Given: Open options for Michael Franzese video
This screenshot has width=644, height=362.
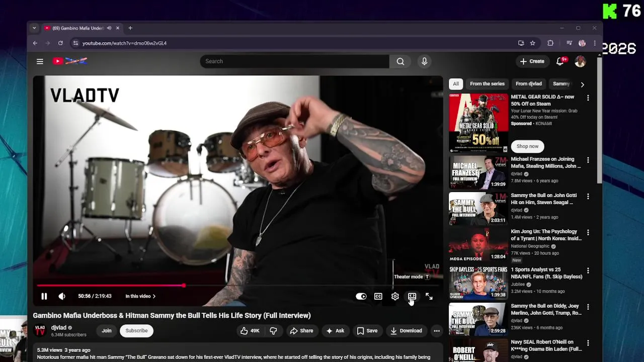Looking at the screenshot, I should click(x=588, y=160).
